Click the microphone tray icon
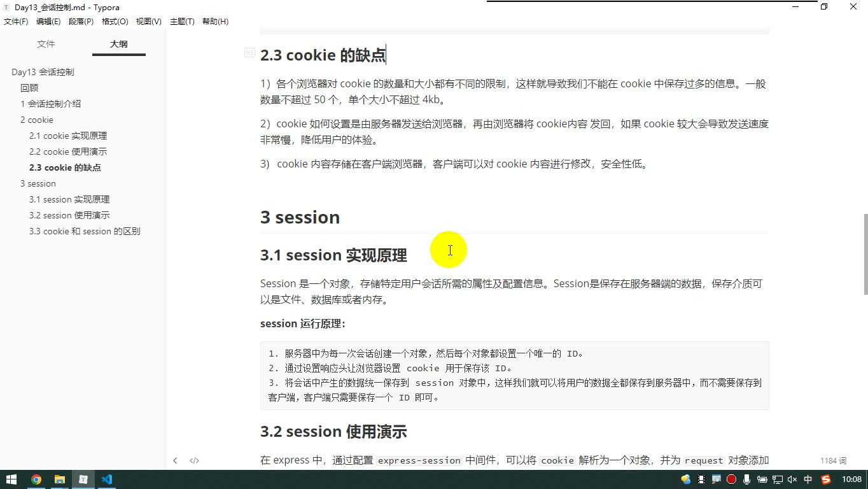 click(746, 479)
